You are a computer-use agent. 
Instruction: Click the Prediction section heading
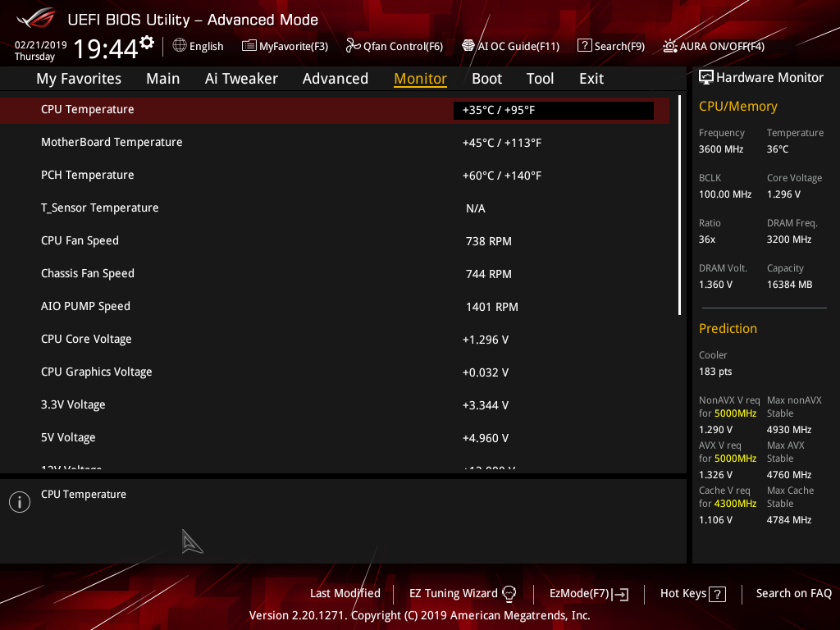tap(728, 329)
